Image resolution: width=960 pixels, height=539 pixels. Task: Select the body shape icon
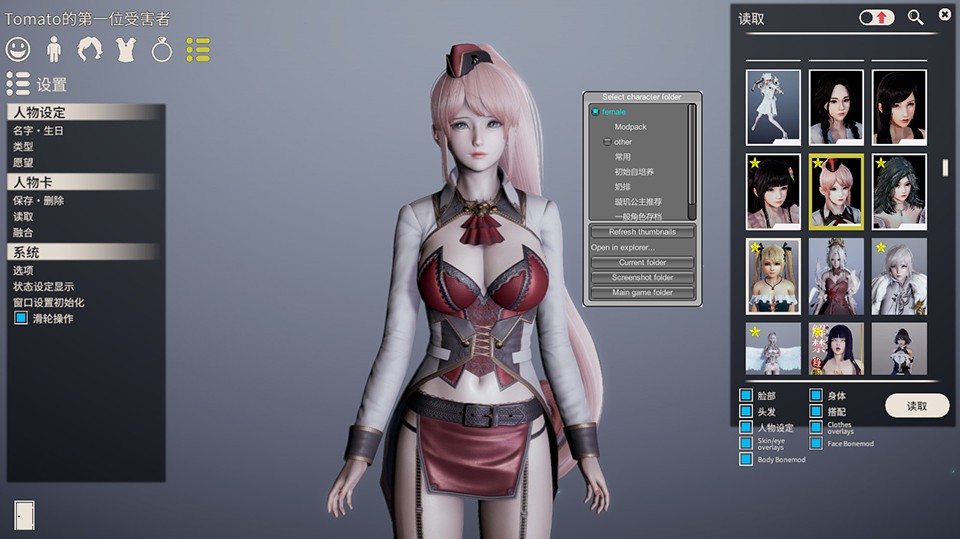(54, 48)
